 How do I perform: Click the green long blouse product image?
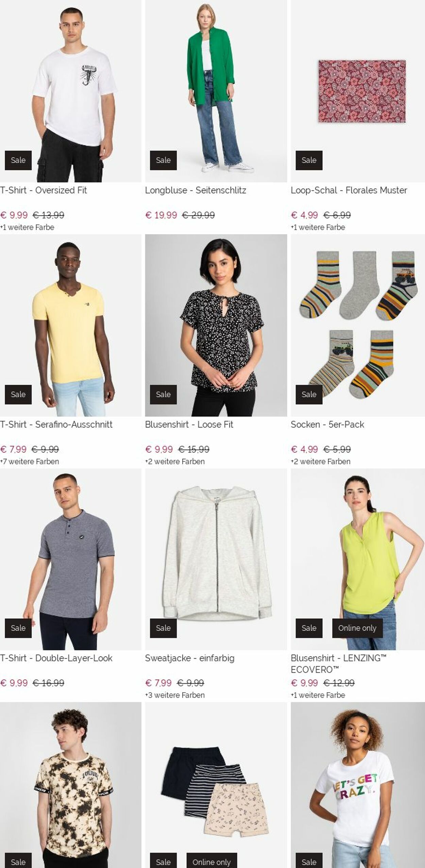[216, 91]
